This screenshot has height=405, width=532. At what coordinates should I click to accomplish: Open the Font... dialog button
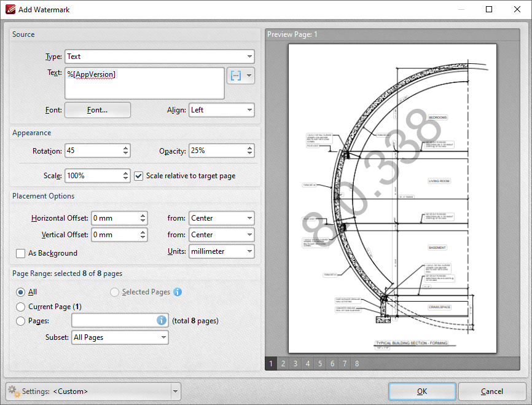(98, 110)
